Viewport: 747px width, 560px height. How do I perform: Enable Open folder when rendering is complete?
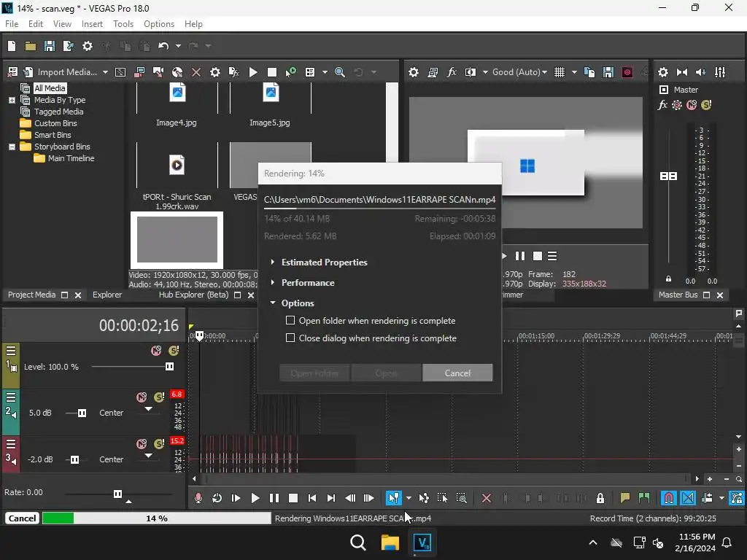coord(290,321)
